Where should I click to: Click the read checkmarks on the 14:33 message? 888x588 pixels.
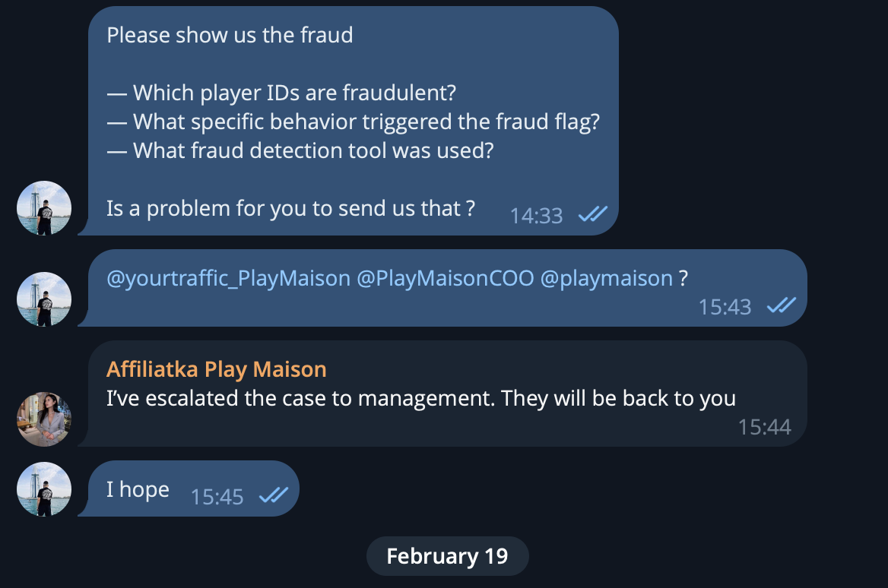[x=593, y=216]
